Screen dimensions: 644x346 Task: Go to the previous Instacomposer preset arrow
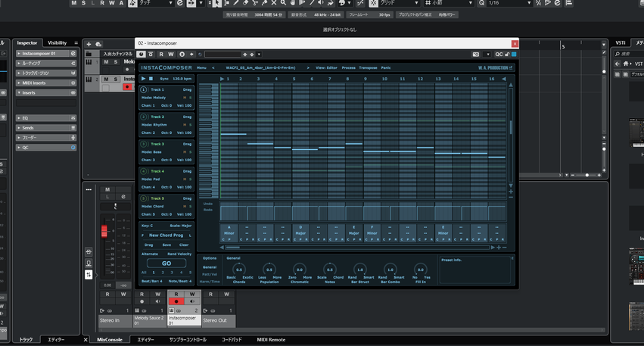pos(213,68)
